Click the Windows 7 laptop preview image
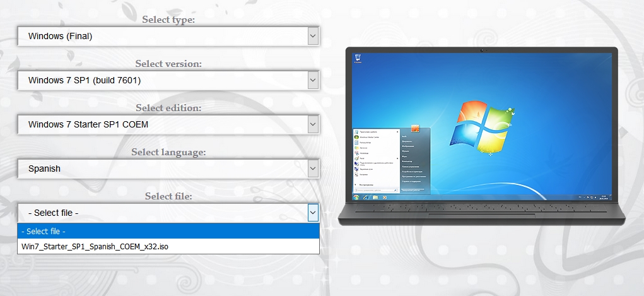644x296 pixels. point(481,136)
